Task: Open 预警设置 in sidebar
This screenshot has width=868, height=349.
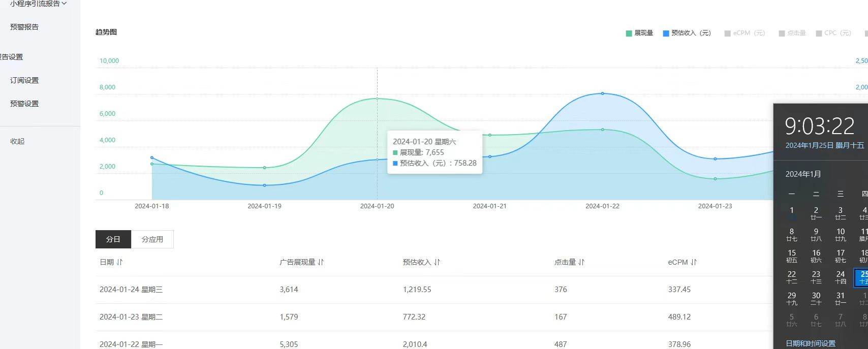Action: coord(24,104)
